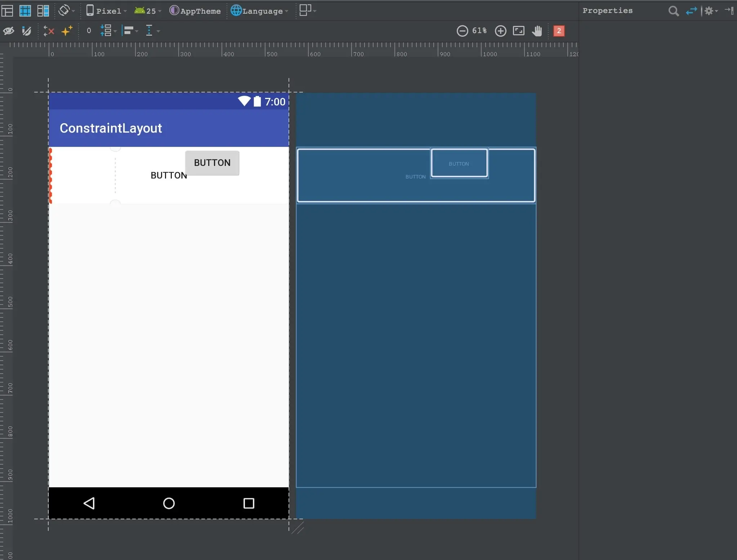Toggle the Autoconnect magnet icon
Screen dimensions: 737x560
pos(27,31)
